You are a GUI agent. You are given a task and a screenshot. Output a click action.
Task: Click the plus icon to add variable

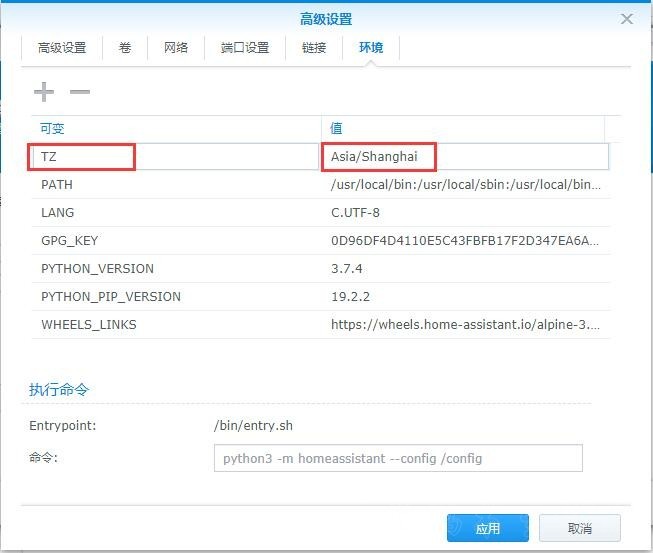[x=43, y=92]
